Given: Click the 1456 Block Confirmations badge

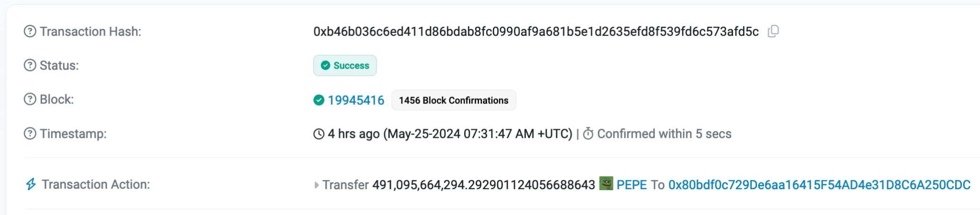Looking at the screenshot, I should [x=453, y=100].
